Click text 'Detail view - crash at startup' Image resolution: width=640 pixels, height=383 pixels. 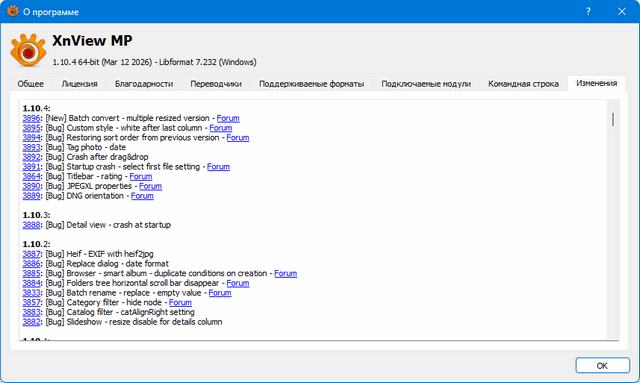point(118,225)
